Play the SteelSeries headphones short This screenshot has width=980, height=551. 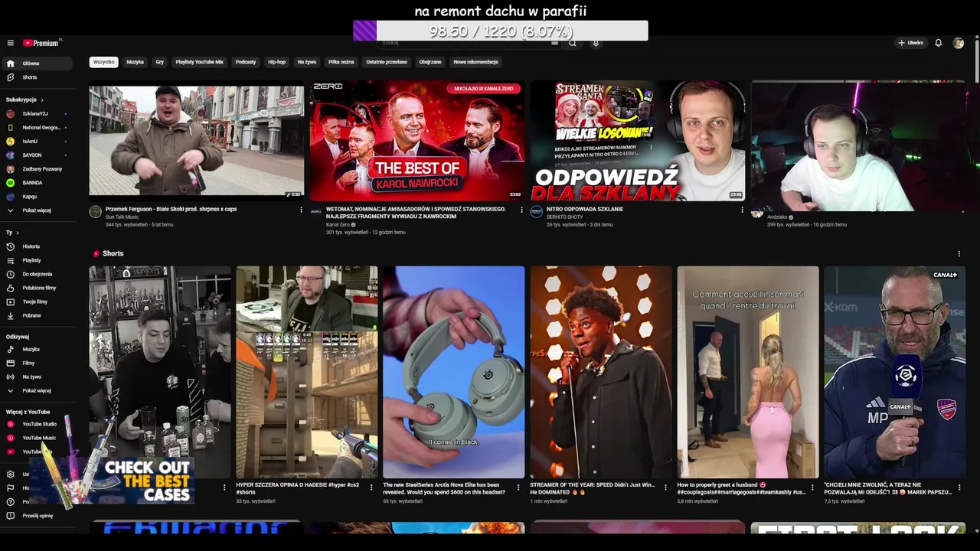[x=453, y=372]
